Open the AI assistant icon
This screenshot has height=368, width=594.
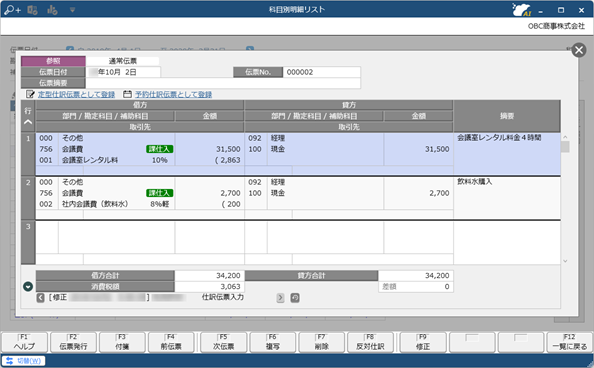click(521, 10)
